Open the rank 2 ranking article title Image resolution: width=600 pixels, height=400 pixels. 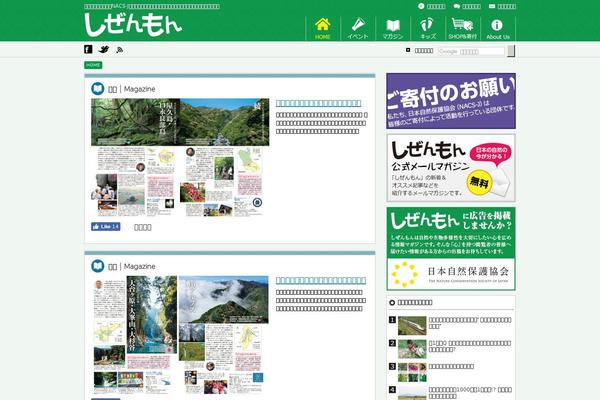click(x=470, y=346)
